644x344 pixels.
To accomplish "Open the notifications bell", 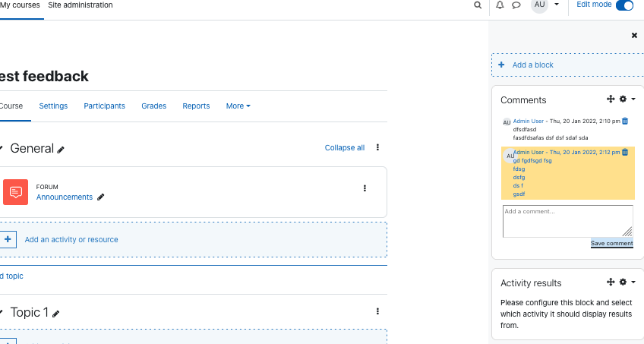I will pyautogui.click(x=500, y=5).
